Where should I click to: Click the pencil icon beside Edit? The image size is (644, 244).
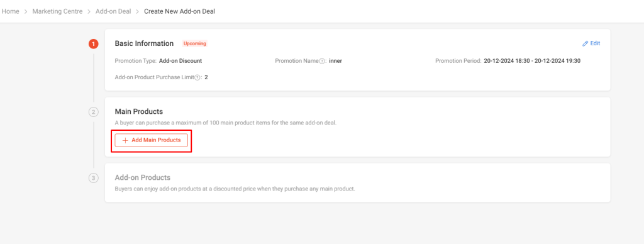[x=586, y=43]
